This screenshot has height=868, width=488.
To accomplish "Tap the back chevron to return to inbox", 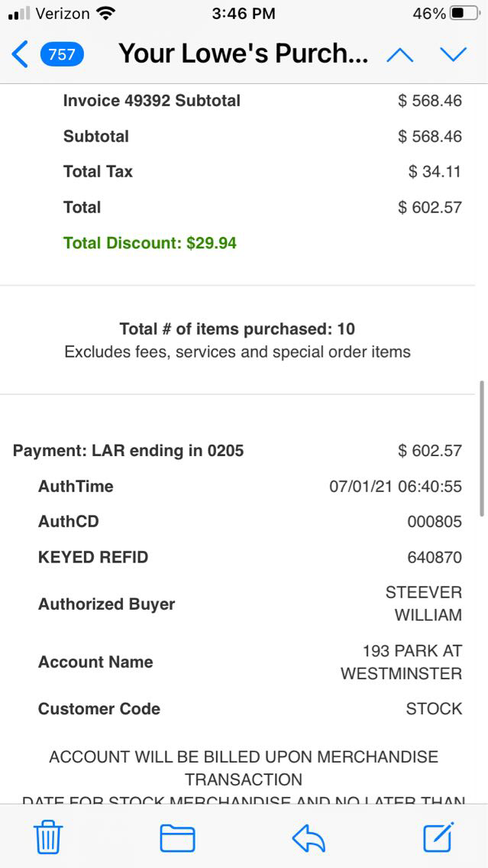I will (20, 54).
